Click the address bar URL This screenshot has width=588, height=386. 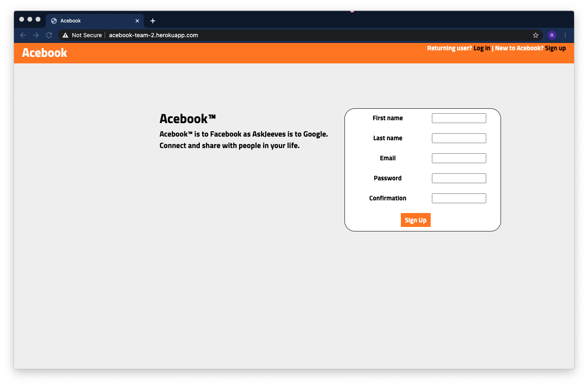(x=153, y=35)
